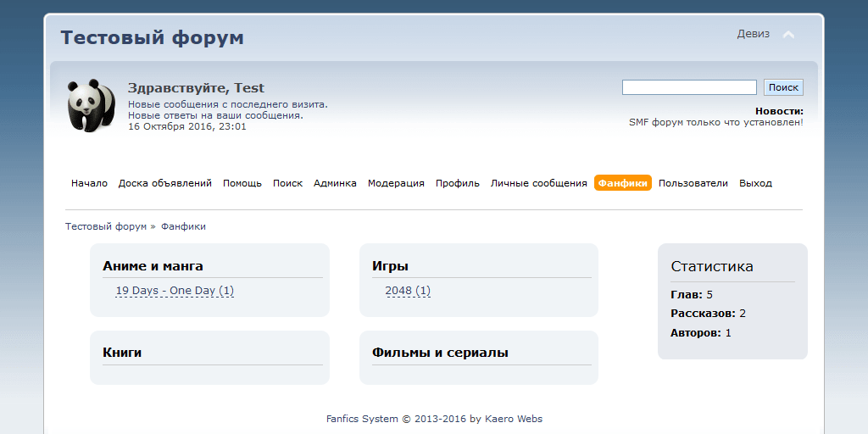Select the highlighted Фанфики tab
The height and width of the screenshot is (434, 868).
(622, 183)
